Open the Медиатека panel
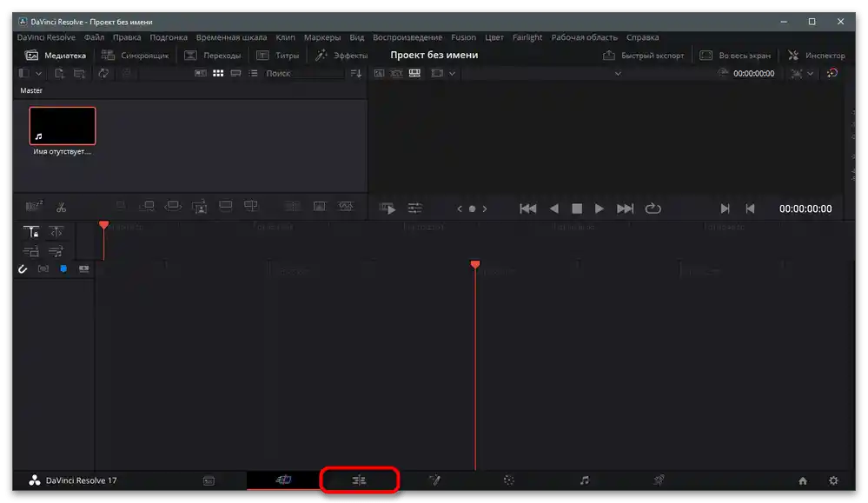The width and height of the screenshot is (868, 503). coord(55,56)
